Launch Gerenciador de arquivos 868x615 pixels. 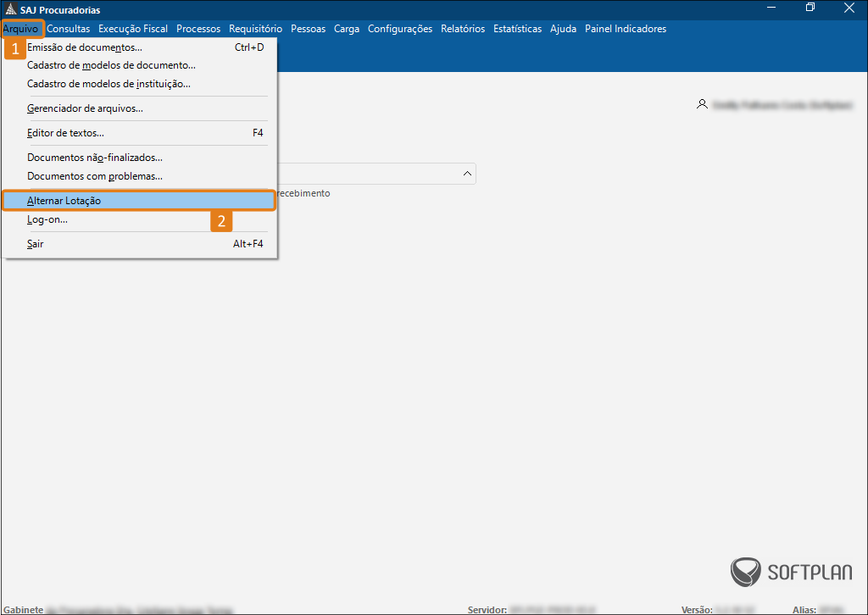(x=85, y=108)
